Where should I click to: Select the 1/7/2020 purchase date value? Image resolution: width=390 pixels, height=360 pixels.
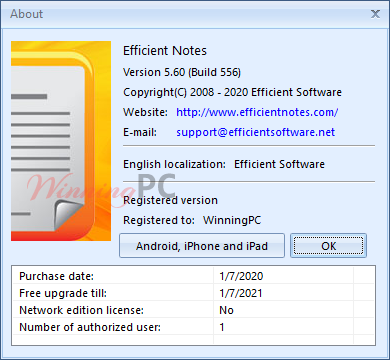pos(241,276)
